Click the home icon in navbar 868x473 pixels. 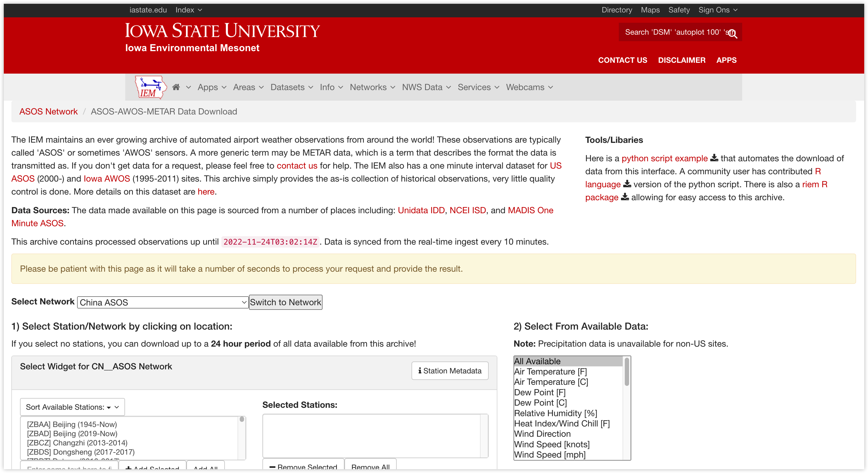click(176, 87)
